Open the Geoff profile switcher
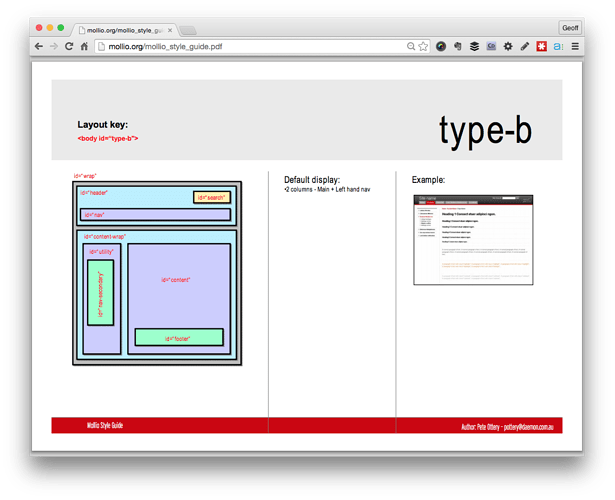 pyautogui.click(x=570, y=28)
